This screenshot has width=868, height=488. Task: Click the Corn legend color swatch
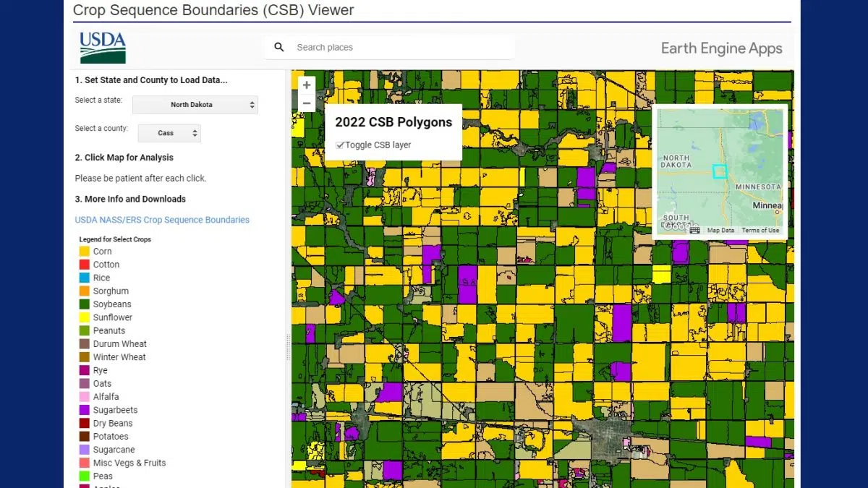coord(85,251)
